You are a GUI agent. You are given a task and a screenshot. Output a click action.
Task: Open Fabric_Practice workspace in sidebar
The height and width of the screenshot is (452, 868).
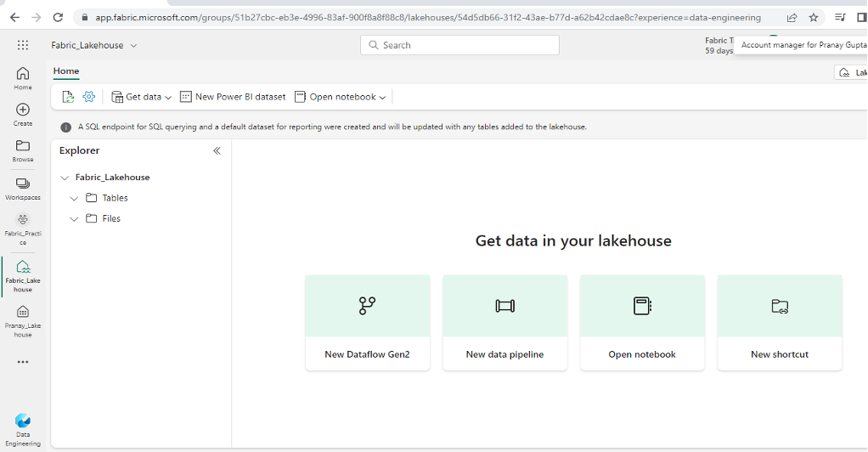click(23, 229)
